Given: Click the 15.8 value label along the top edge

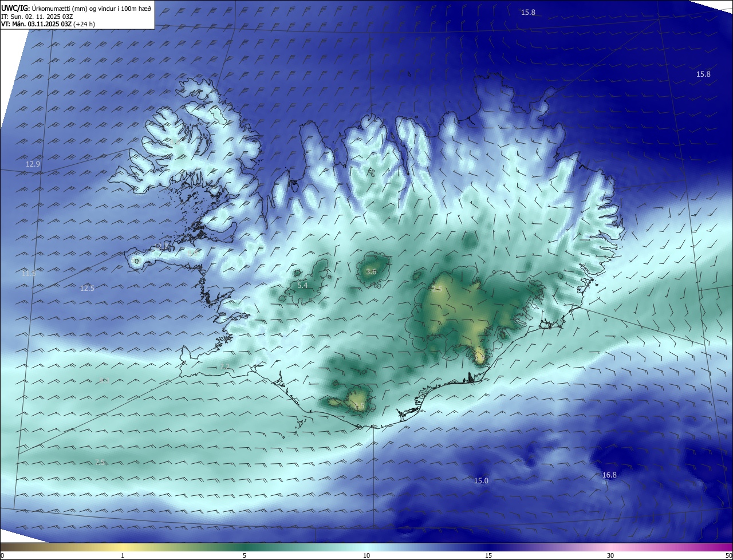Looking at the screenshot, I should (x=528, y=13).
